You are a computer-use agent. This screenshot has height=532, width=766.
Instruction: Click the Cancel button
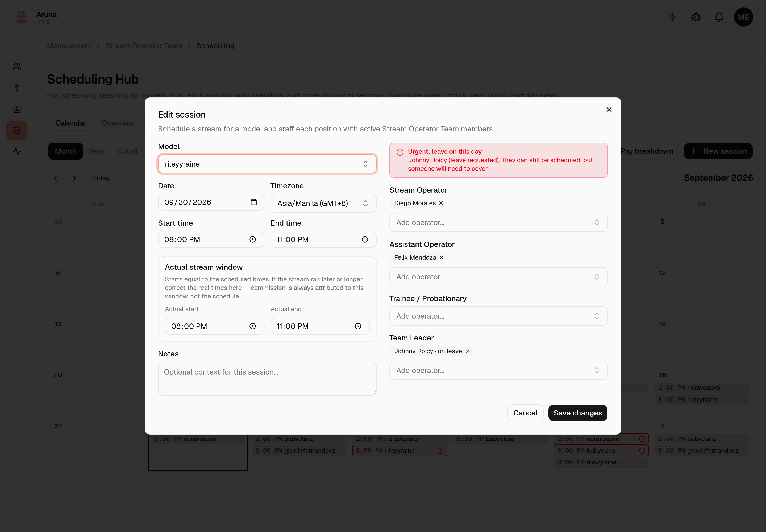(x=525, y=413)
